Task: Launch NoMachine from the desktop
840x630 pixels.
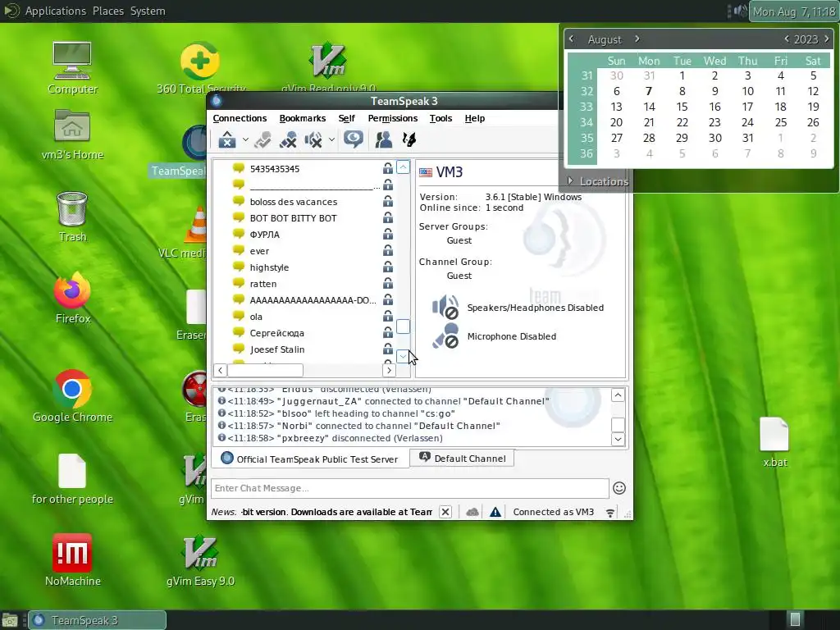Action: point(72,559)
